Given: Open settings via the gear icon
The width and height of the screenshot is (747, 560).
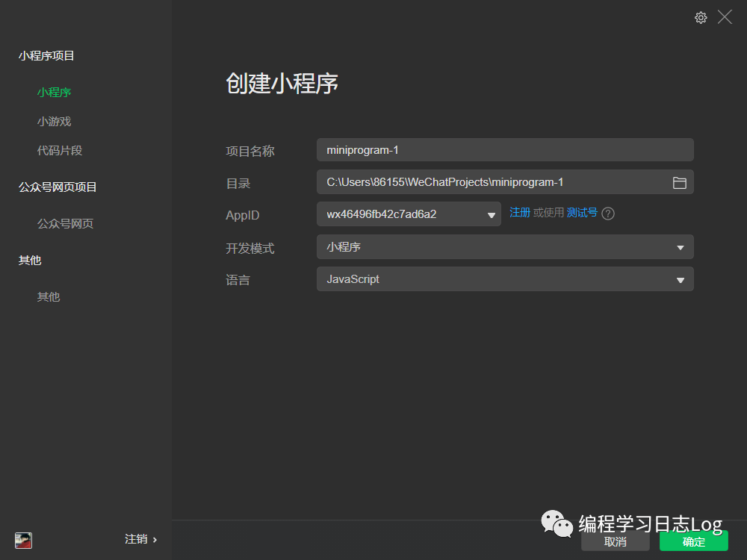Looking at the screenshot, I should click(x=701, y=18).
